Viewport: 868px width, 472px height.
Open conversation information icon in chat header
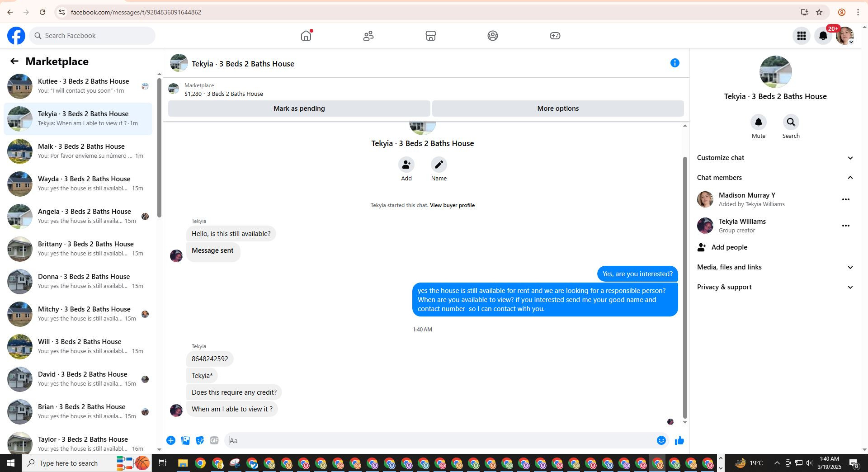coord(675,63)
